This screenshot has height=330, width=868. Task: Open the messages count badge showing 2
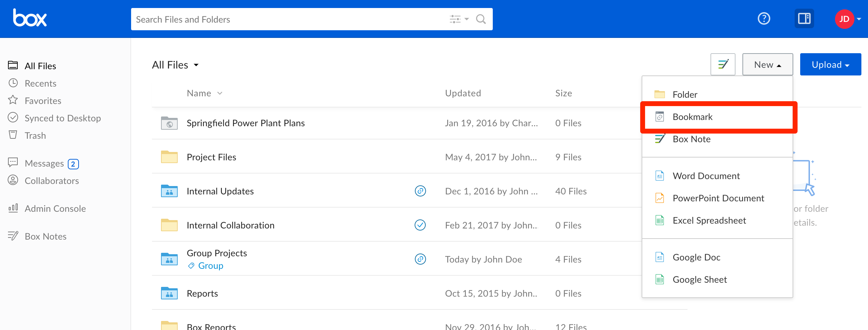[73, 164]
